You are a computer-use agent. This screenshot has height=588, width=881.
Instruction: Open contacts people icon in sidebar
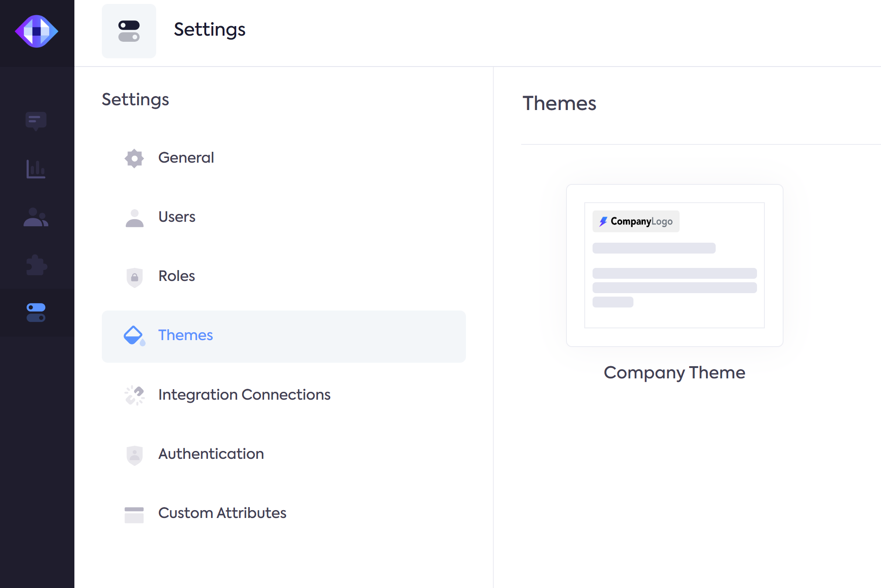pos(36,217)
